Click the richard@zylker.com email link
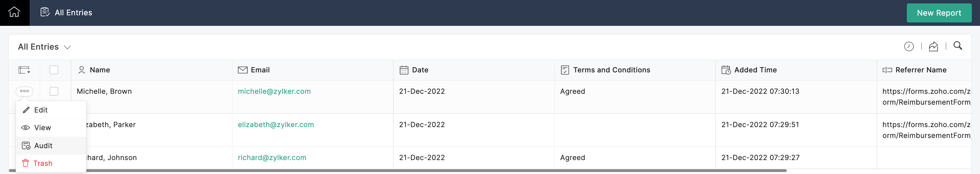Viewport: 980px width, 174px height. 272,158
